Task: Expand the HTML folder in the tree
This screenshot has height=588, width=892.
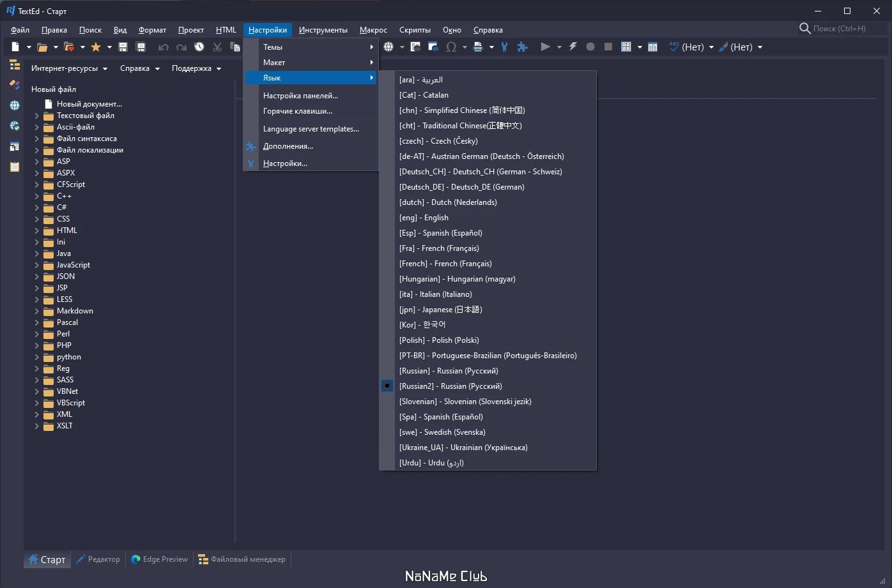Action: 36,230
